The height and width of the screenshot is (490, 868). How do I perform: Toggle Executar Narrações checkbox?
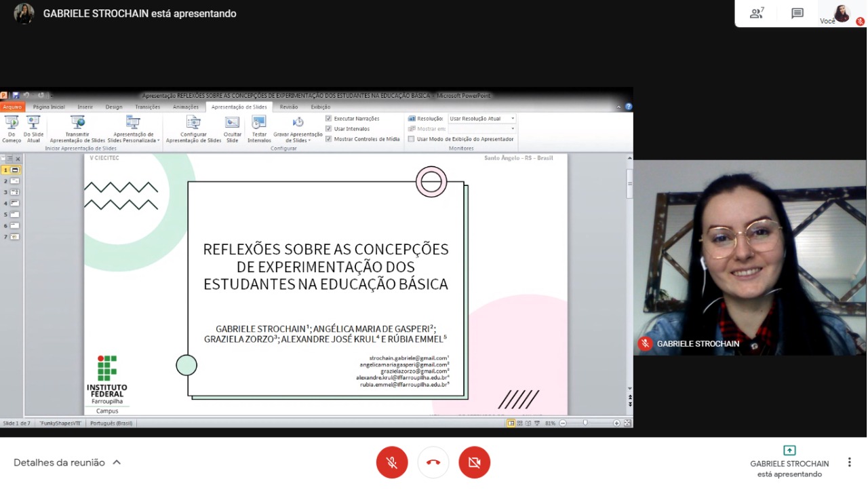[329, 119]
